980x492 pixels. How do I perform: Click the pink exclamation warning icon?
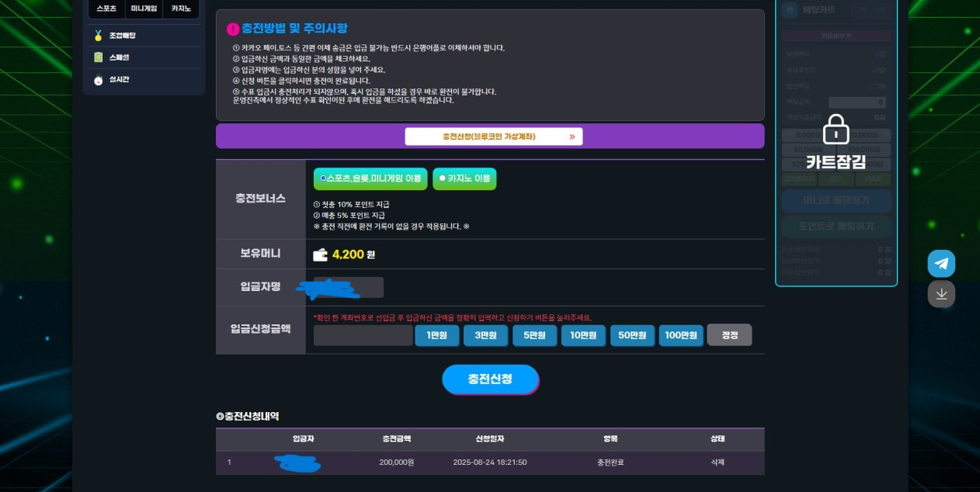coord(233,29)
